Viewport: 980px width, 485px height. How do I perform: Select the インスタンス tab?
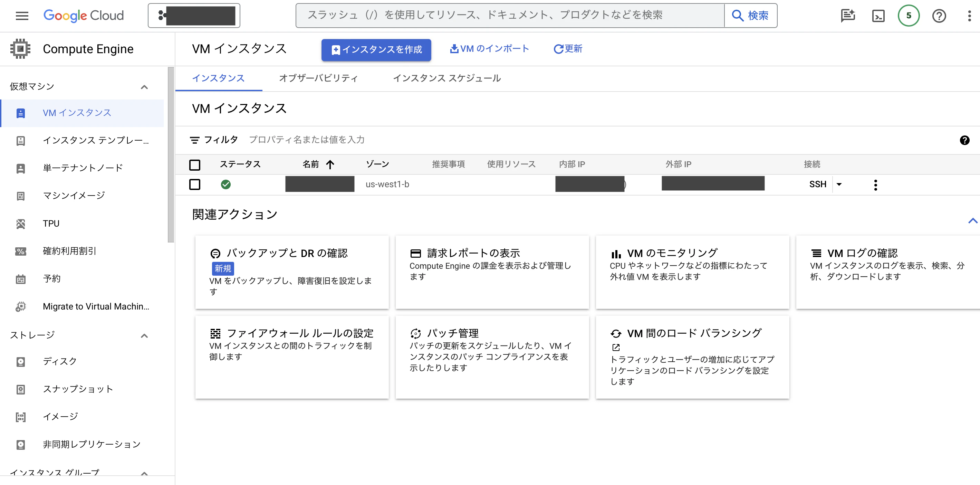(x=218, y=78)
